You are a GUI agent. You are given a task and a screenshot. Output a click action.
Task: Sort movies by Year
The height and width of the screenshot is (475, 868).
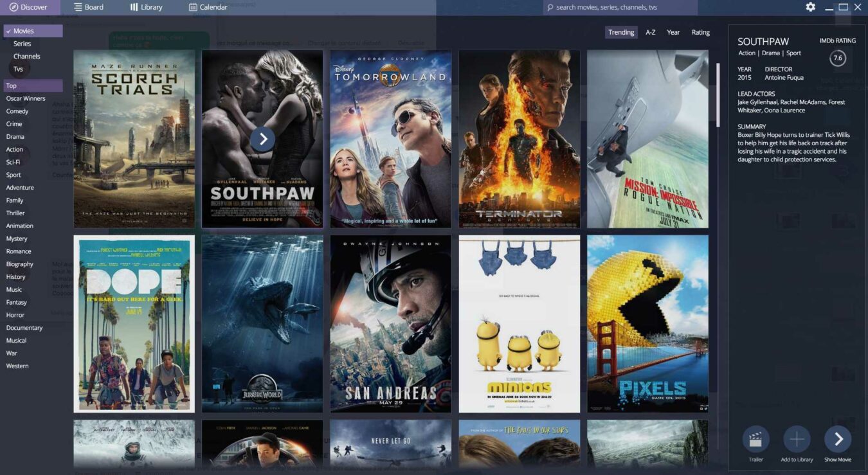click(x=673, y=32)
